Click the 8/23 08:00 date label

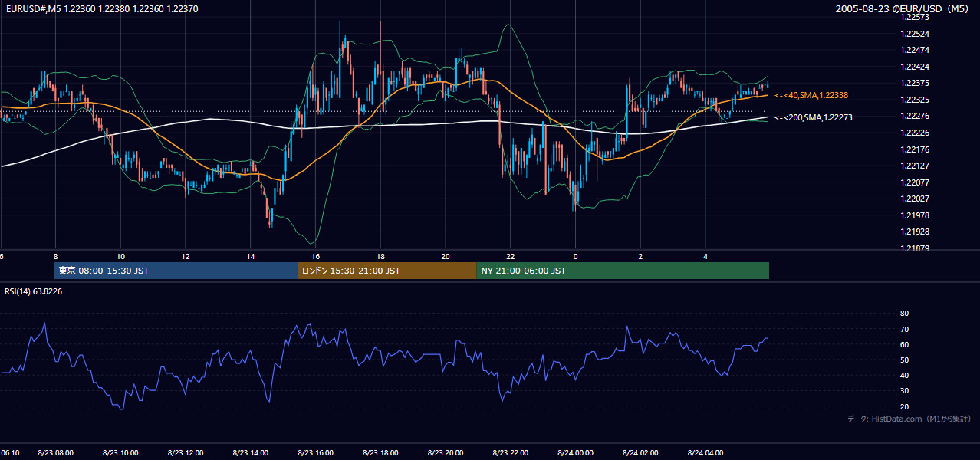pos(56,453)
